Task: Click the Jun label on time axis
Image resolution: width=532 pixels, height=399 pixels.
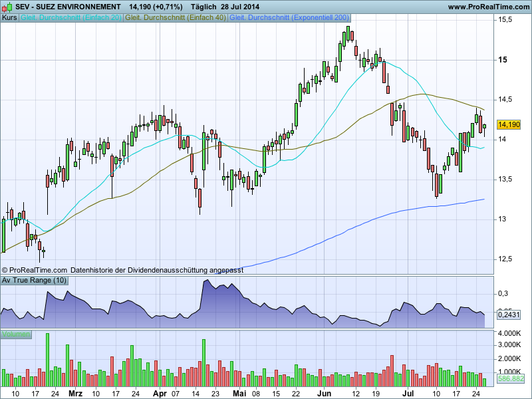Action: 324,394
